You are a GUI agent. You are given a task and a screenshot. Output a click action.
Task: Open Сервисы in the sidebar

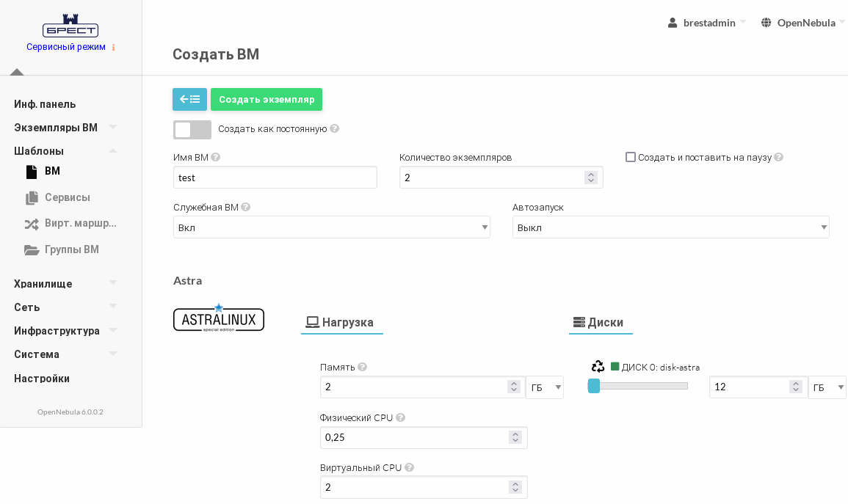pos(67,197)
